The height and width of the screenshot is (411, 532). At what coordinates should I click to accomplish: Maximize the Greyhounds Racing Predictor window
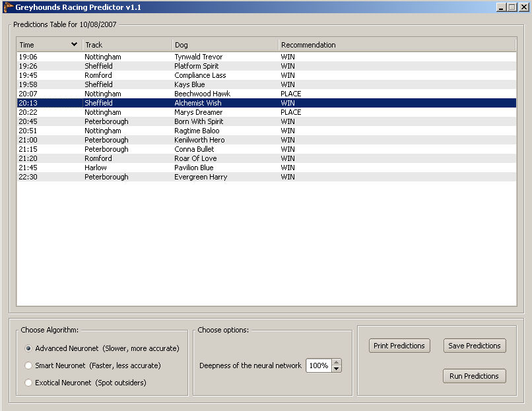point(512,7)
